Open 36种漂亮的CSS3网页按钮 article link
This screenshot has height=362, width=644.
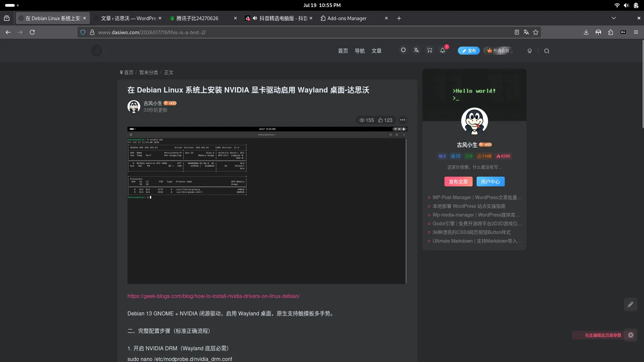point(472,232)
